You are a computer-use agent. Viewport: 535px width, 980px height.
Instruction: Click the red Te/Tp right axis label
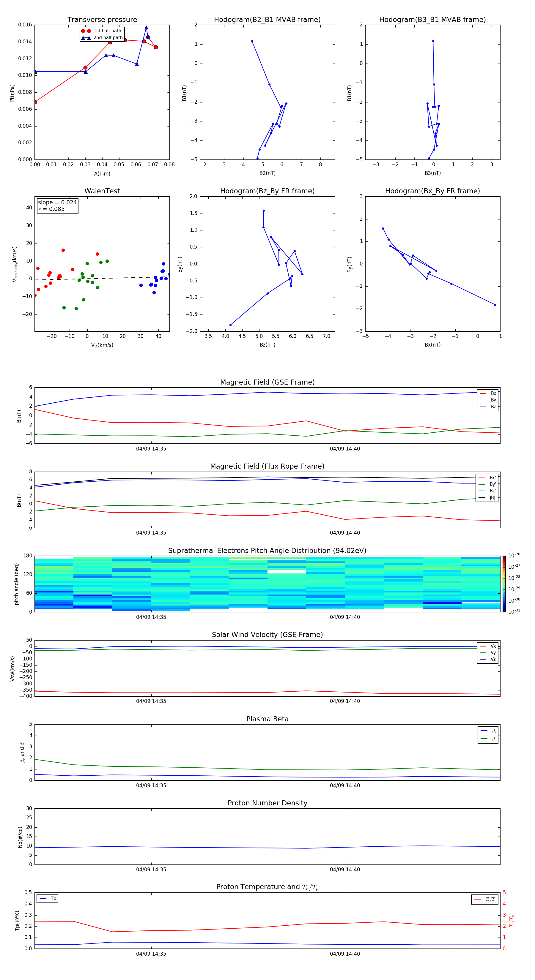click(x=512, y=921)
